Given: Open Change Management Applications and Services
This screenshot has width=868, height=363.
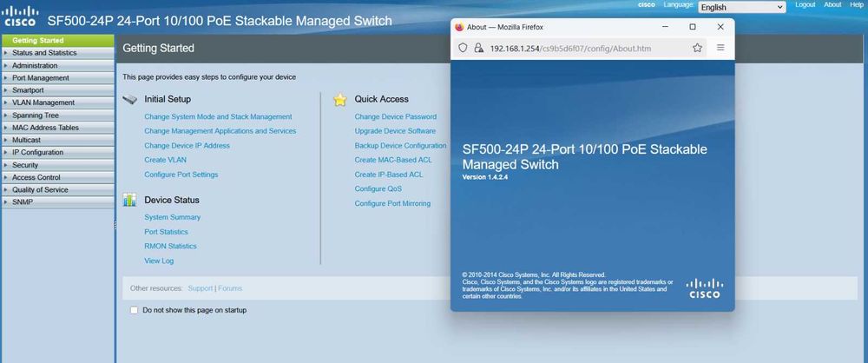Looking at the screenshot, I should click(x=220, y=131).
